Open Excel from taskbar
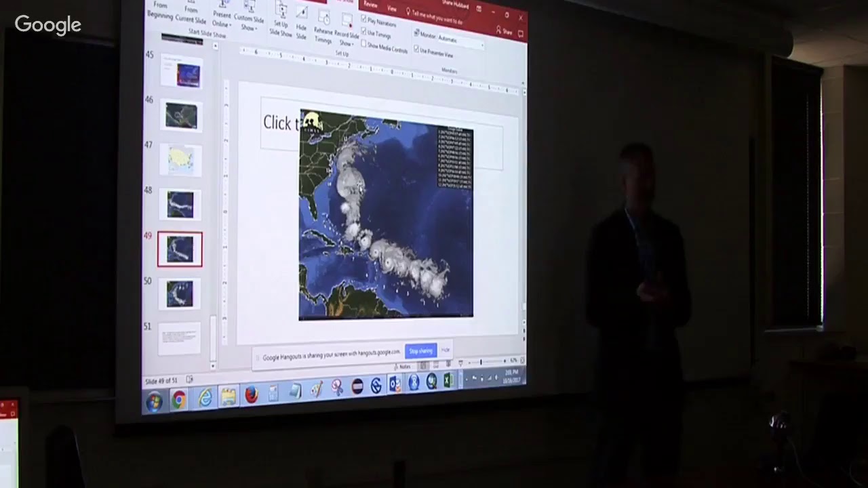The height and width of the screenshot is (488, 868). click(x=448, y=380)
